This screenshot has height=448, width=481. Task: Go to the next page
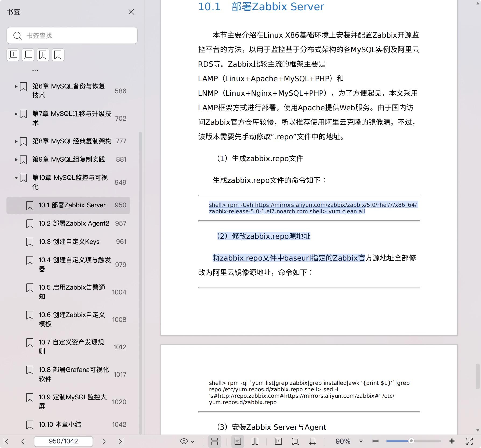pos(104,441)
